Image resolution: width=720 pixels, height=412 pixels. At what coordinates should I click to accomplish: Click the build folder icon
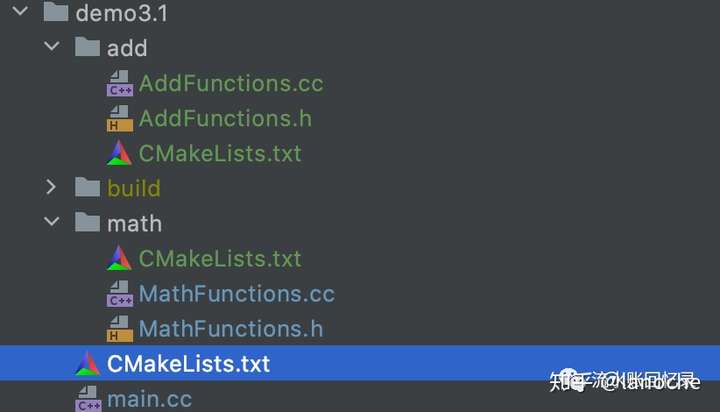point(87,186)
